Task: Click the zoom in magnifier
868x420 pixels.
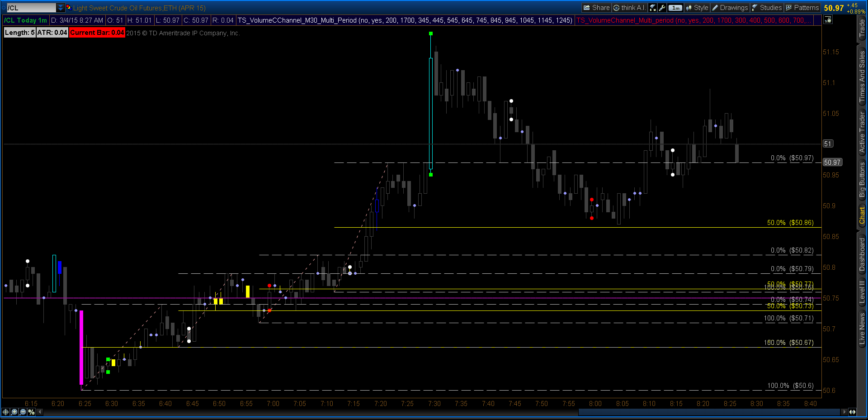Action: click(x=14, y=412)
